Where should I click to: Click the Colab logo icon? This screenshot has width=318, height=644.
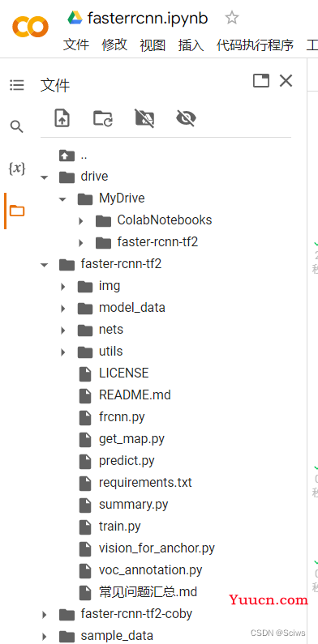tap(30, 27)
